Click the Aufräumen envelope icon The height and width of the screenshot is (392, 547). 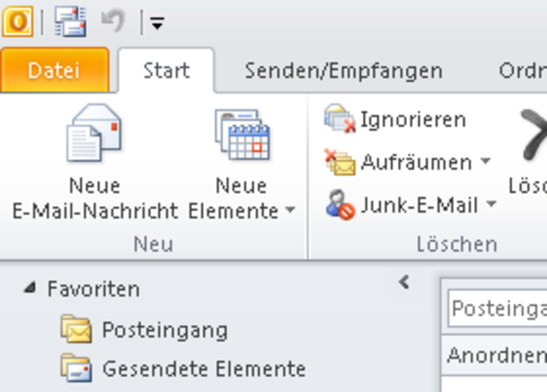[x=340, y=162]
